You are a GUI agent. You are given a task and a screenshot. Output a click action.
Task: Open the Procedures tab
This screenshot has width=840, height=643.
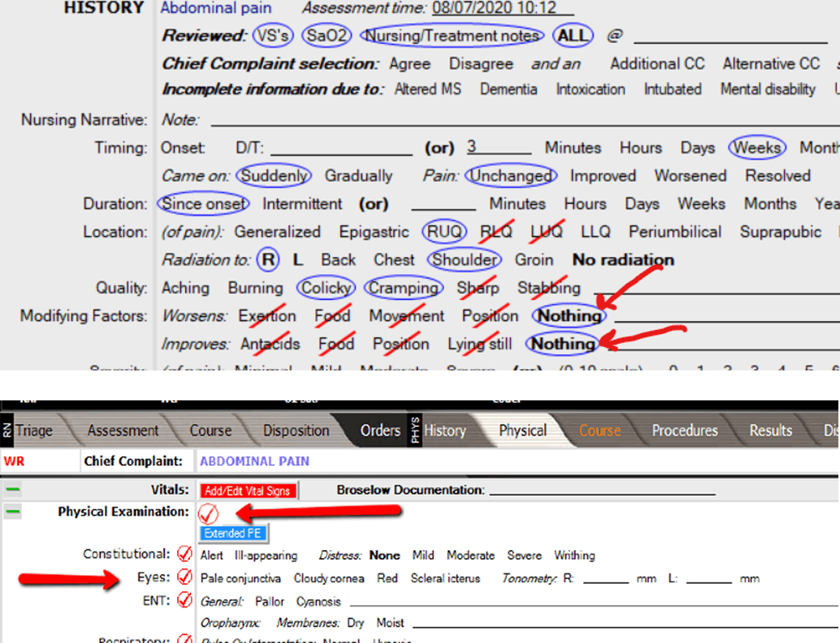point(685,430)
